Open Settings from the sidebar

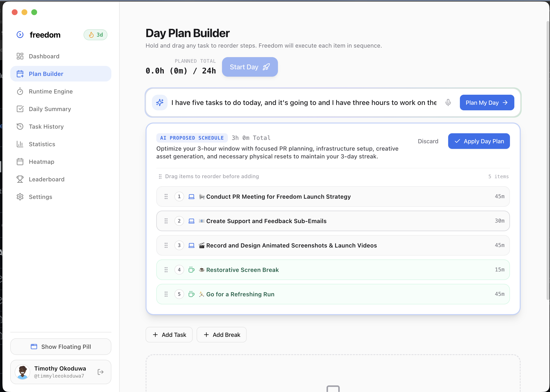click(61, 197)
